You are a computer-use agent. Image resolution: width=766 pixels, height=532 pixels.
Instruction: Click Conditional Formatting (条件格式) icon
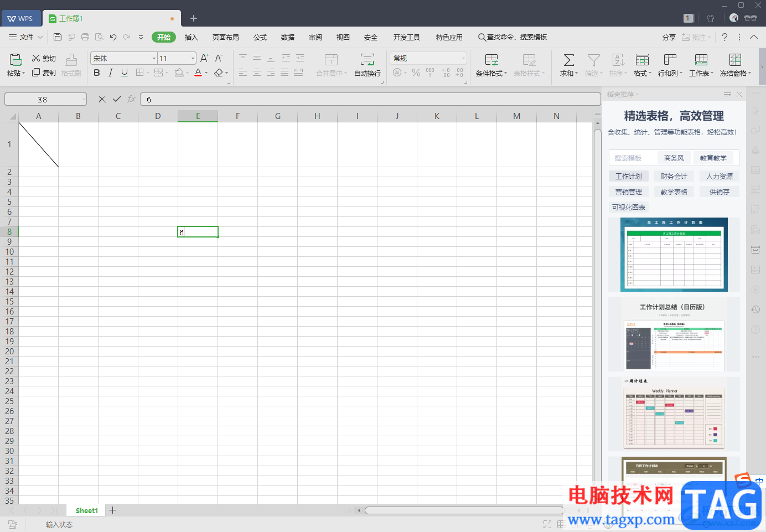[491, 60]
